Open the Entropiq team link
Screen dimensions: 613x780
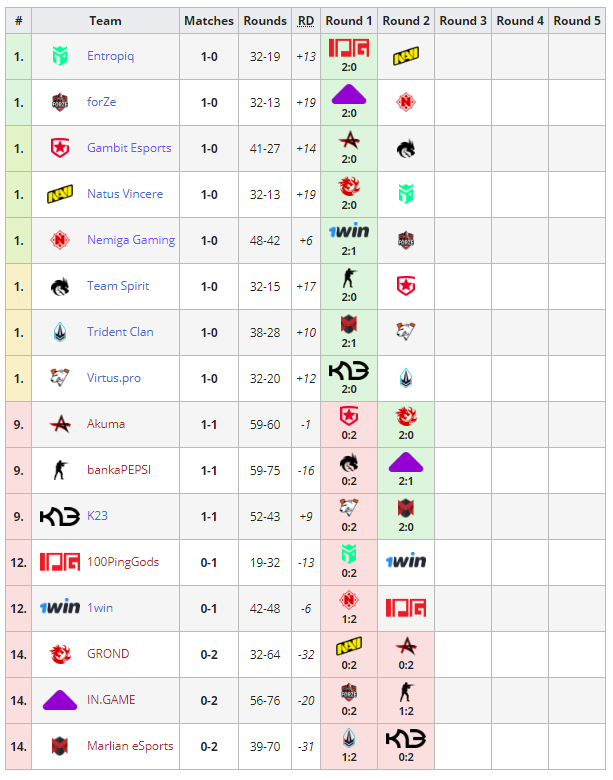point(110,56)
